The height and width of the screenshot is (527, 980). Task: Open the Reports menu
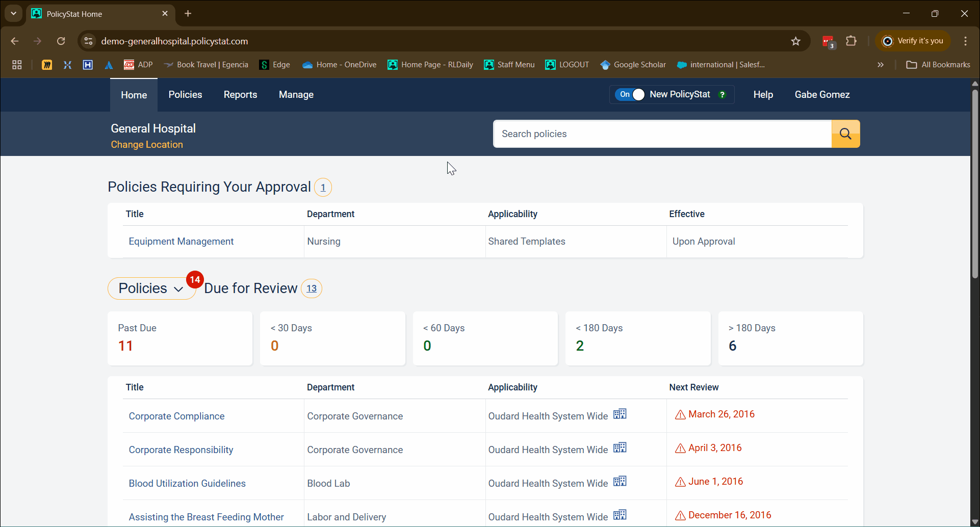pos(240,95)
